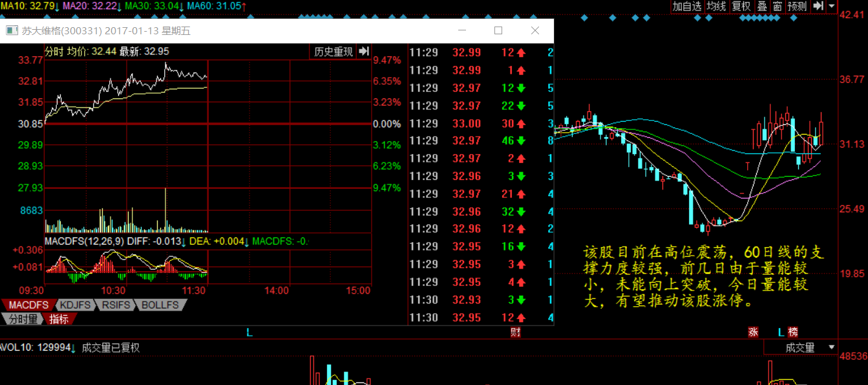Select the BOLLFS indicator tab
Image resolution: width=868 pixels, height=385 pixels.
[160, 305]
